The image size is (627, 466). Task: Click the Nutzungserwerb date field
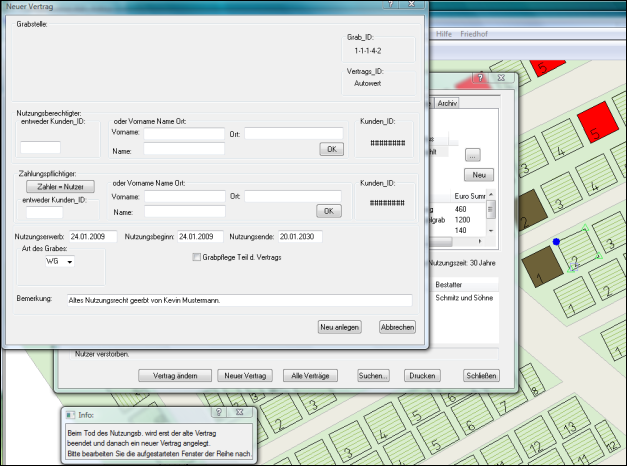pos(93,236)
